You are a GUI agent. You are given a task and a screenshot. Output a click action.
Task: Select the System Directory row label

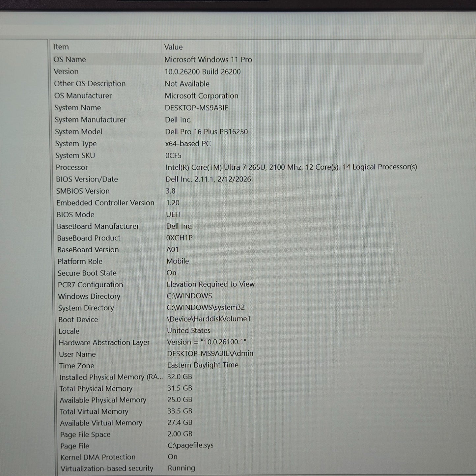[x=86, y=308]
